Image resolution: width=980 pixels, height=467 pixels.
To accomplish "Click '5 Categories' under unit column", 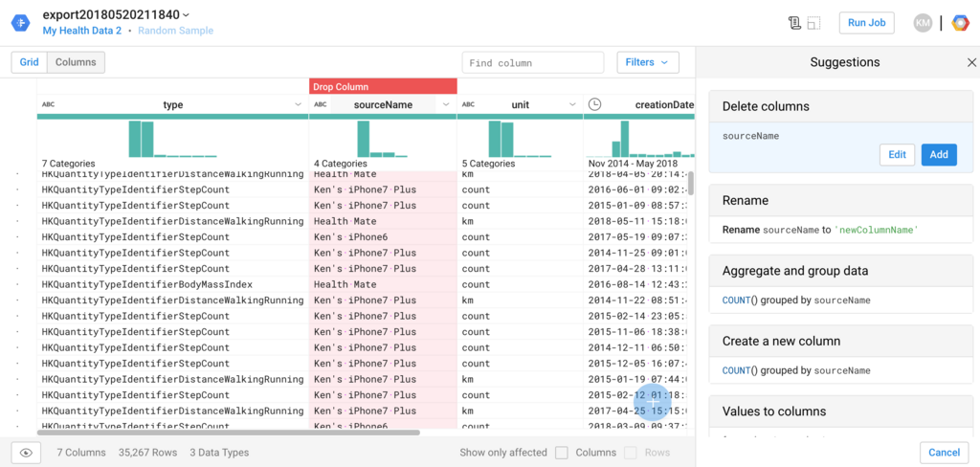I will [x=488, y=164].
